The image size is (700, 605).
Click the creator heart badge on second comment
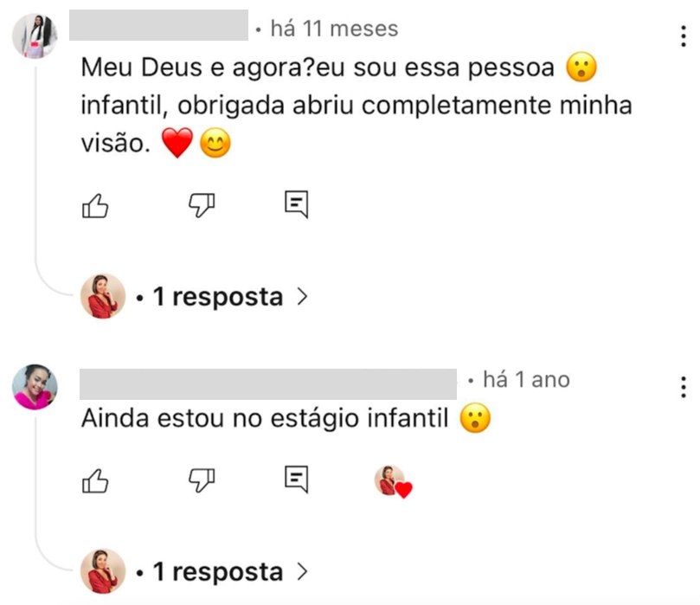[x=393, y=481]
